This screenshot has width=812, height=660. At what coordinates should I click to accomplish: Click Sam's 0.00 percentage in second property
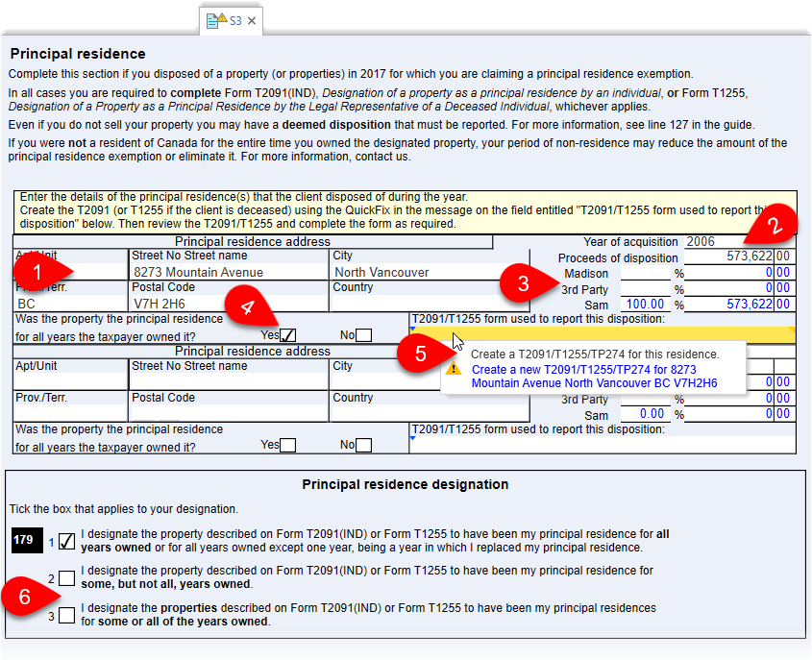(x=645, y=414)
